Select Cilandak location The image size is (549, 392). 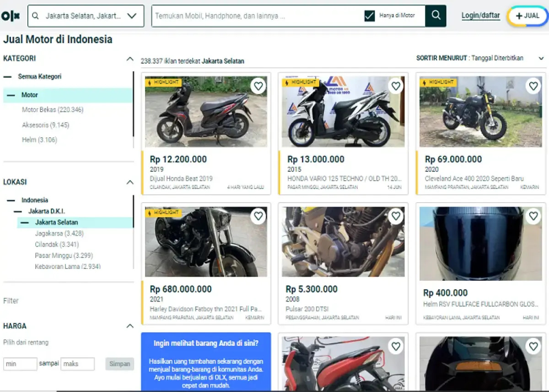pyautogui.click(x=57, y=244)
